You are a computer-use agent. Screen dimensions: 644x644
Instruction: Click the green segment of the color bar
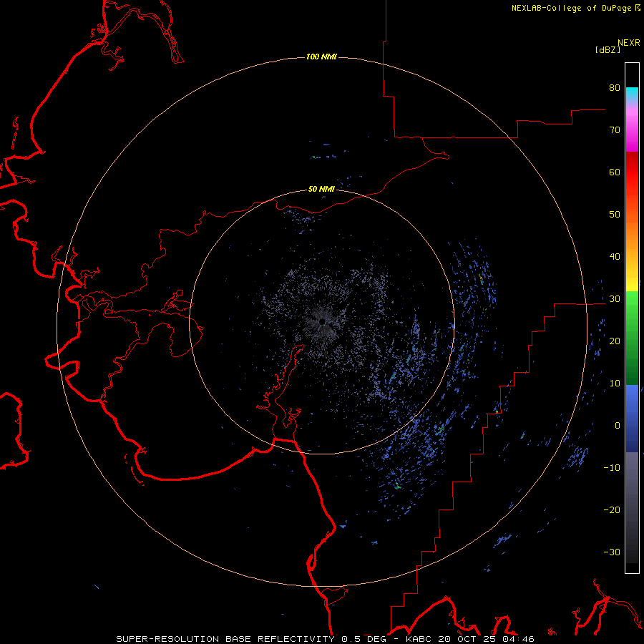(632, 338)
